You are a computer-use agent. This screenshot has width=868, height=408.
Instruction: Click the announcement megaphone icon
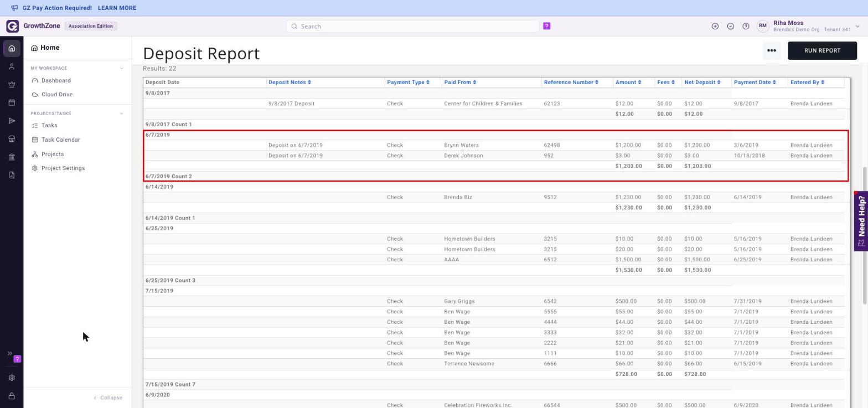[x=14, y=8]
